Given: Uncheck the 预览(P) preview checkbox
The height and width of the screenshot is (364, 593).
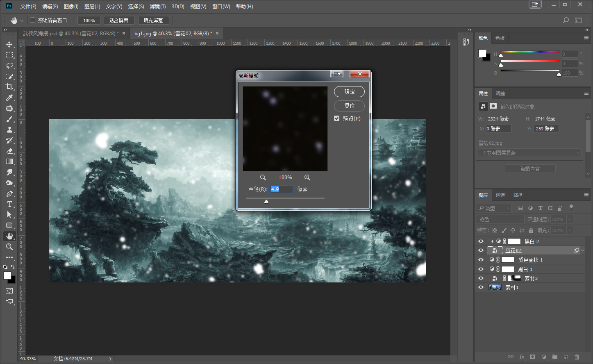Looking at the screenshot, I should tap(337, 118).
